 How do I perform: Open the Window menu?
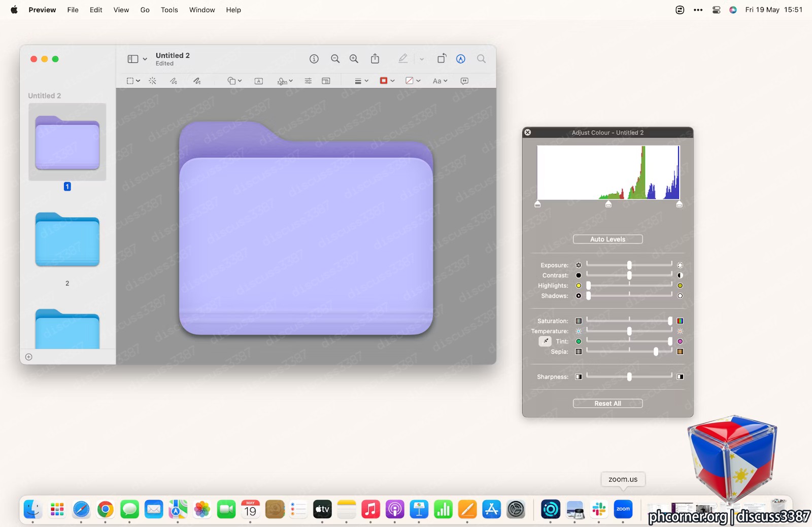coord(202,10)
